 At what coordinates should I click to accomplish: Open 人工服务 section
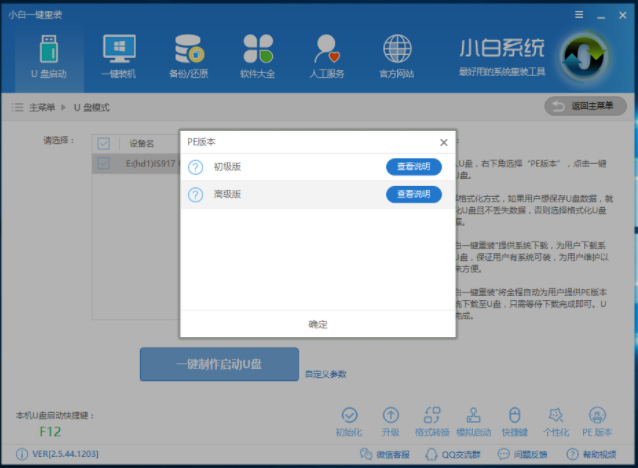(327, 57)
